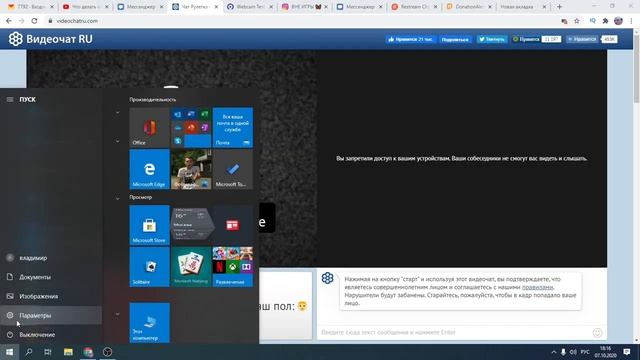Open Документы from Start sidebar
640x360 pixels.
pos(51,277)
